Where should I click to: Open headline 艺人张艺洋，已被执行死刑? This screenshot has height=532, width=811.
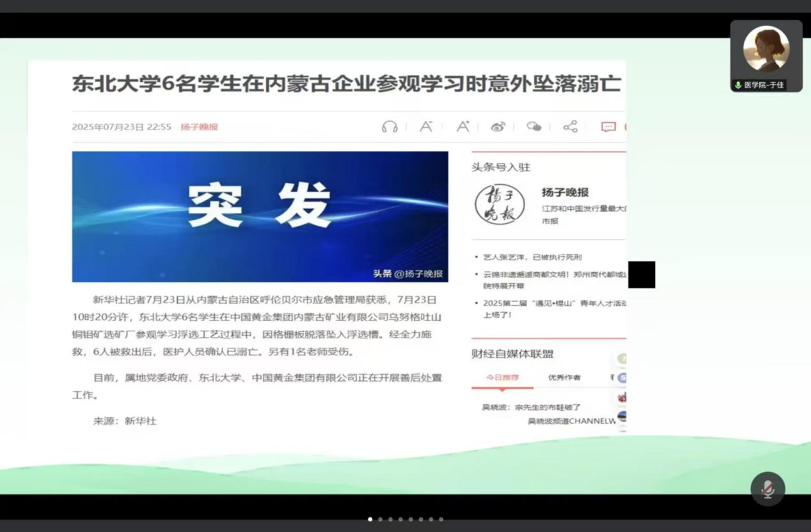[x=532, y=257]
